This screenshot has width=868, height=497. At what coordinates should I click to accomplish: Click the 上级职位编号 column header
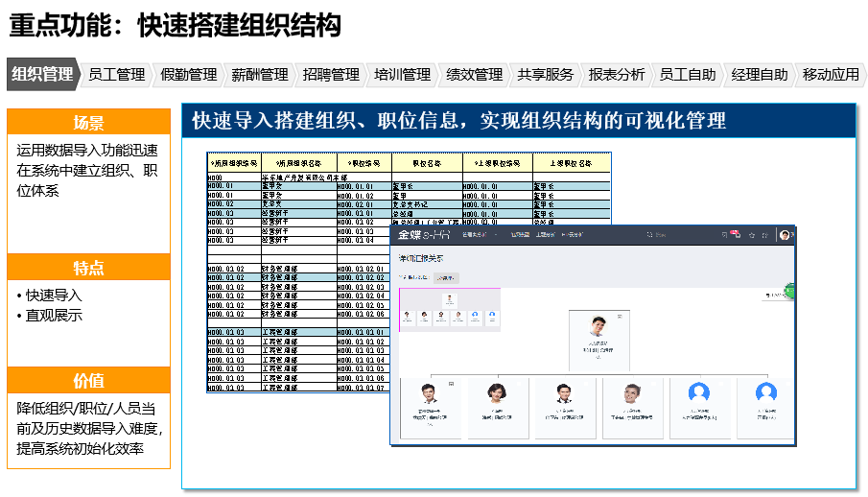[498, 163]
